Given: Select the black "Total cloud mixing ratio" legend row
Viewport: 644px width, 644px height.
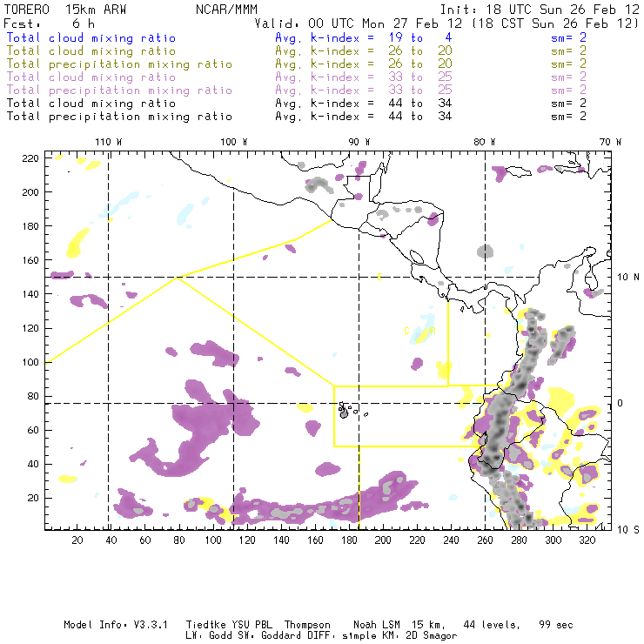Looking at the screenshot, I should (x=91, y=103).
